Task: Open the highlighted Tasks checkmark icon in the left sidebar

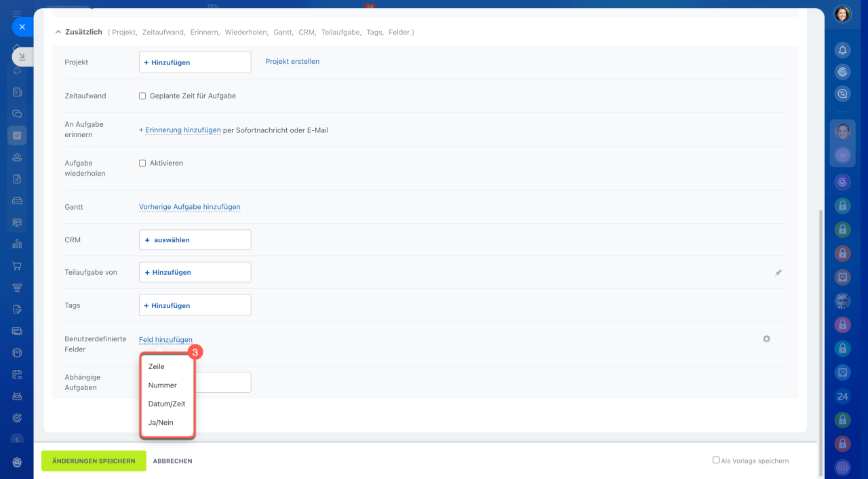Action: tap(17, 136)
